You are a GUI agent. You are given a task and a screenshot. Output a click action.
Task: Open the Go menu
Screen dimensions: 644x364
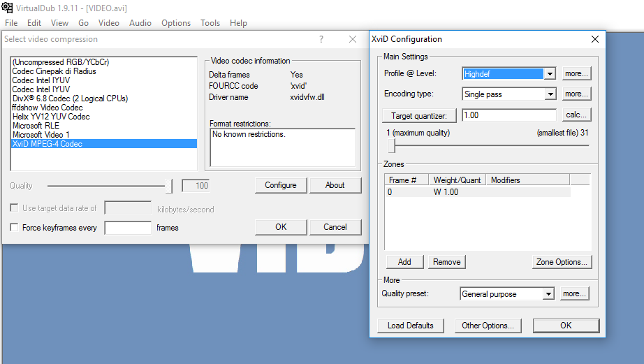[x=83, y=23]
